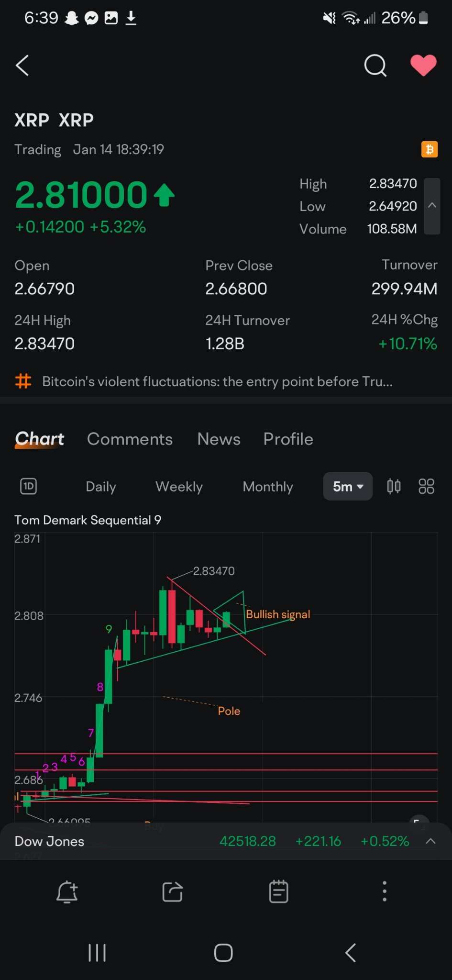This screenshot has width=452, height=980.
Task: Tap the Open value 2.66790
Action: click(44, 289)
